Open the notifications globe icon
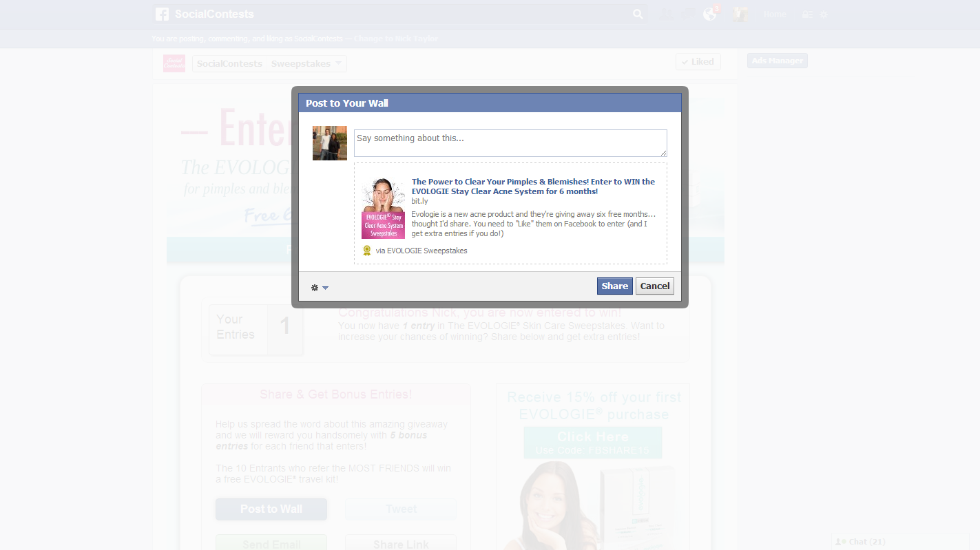The height and width of the screenshot is (550, 980). [x=709, y=14]
